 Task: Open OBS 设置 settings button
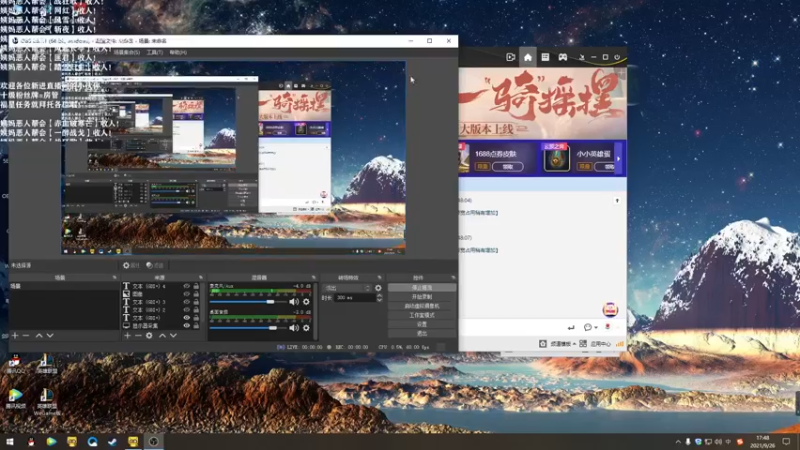pos(421,324)
